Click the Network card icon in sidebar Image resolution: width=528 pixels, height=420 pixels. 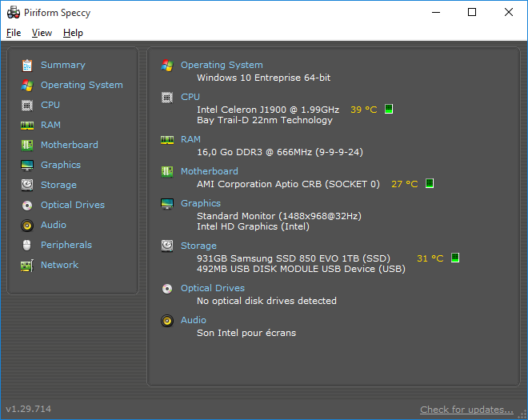coord(27,266)
